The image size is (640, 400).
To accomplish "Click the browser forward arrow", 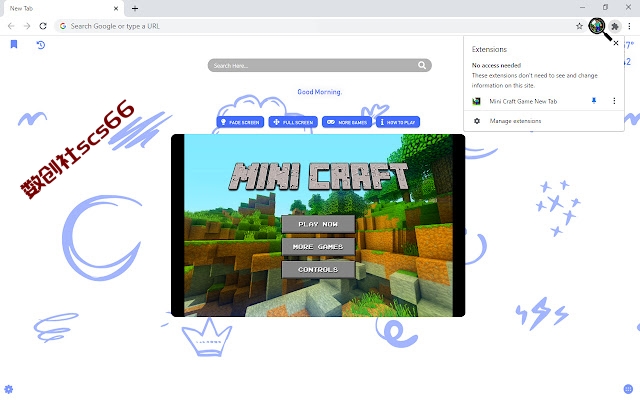I will point(27,26).
